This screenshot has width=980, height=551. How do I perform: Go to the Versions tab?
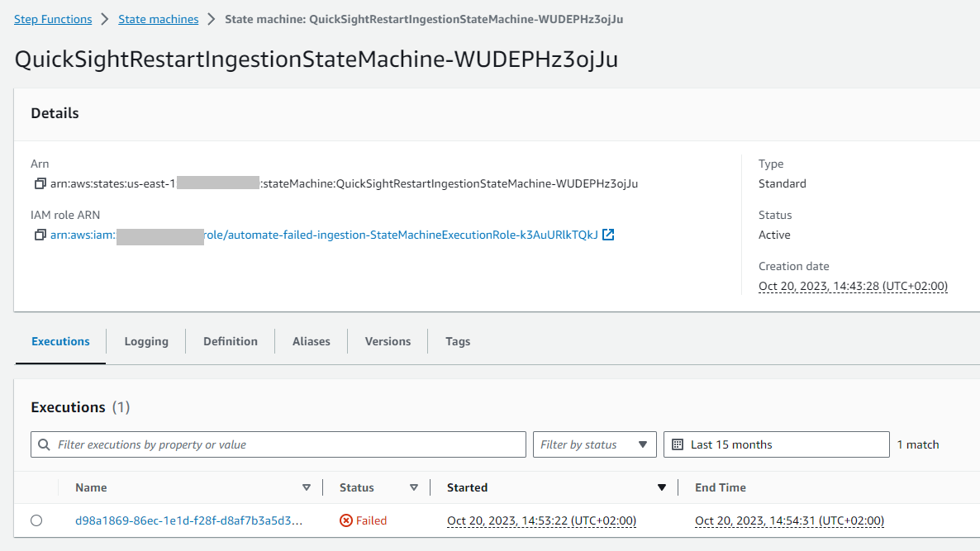[388, 342]
